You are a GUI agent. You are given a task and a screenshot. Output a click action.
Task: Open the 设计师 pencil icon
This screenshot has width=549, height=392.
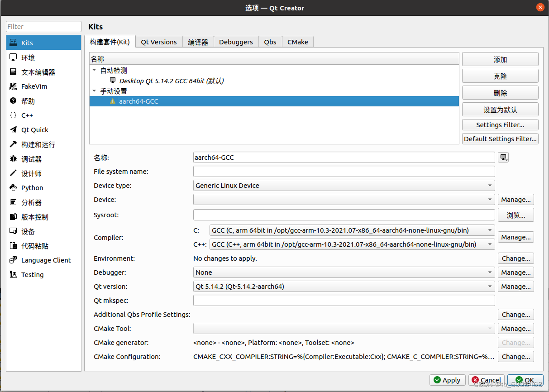pyautogui.click(x=13, y=173)
